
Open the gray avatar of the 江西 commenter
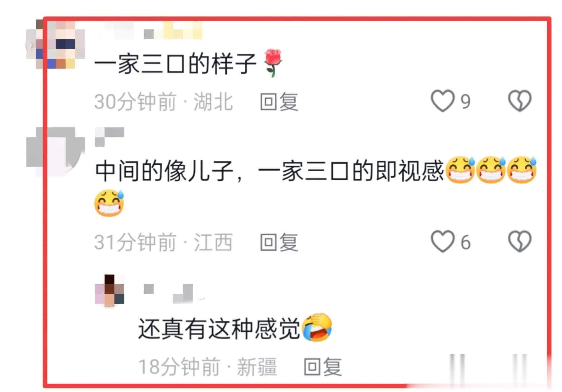[x=55, y=151]
